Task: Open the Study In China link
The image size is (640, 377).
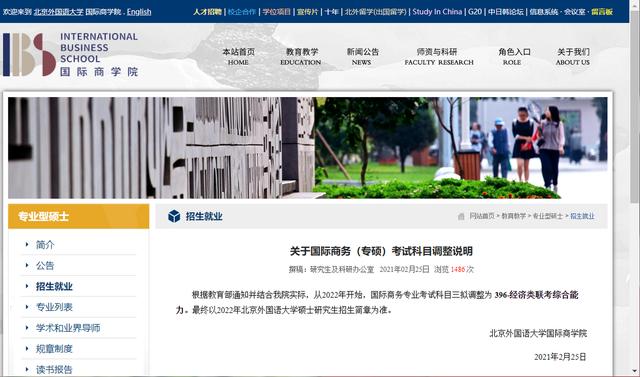Action: click(x=437, y=12)
